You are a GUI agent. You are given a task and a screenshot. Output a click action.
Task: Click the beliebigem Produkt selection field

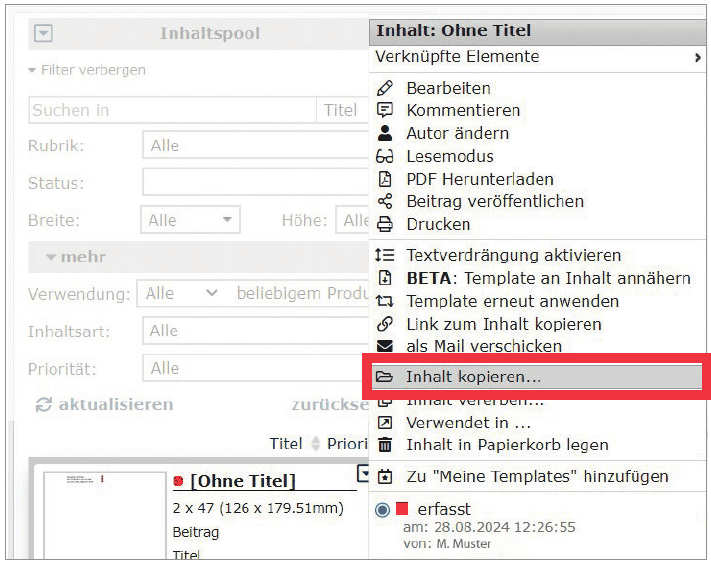tap(302, 293)
